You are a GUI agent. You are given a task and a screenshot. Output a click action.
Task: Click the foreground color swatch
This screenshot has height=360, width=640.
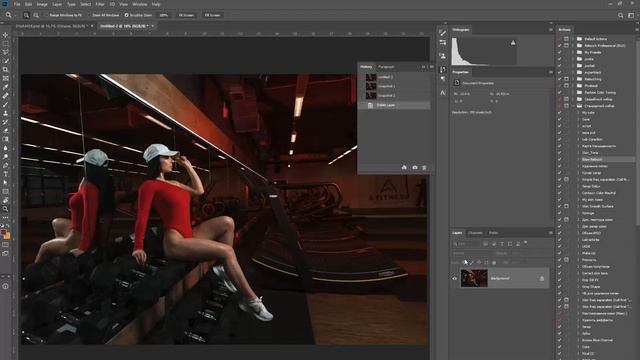pyautogui.click(x=4, y=232)
